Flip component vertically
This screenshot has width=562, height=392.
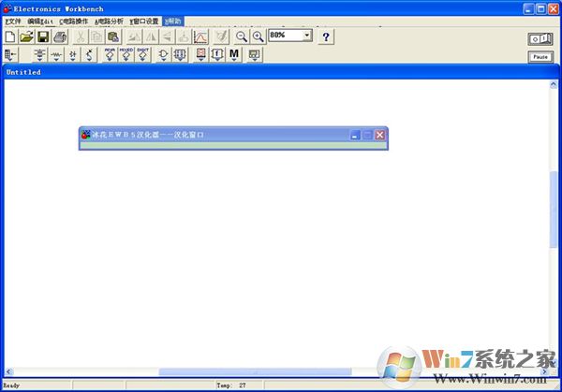(x=168, y=36)
